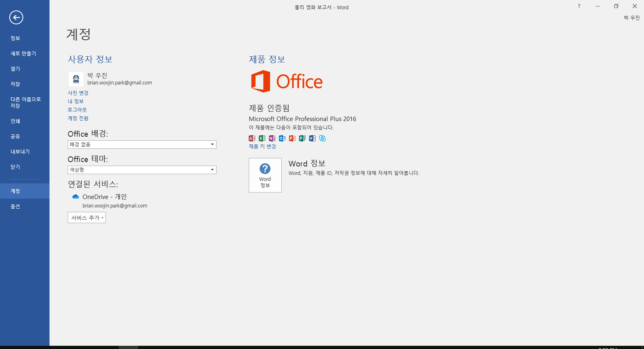Open the Word 정보 button
644x349 pixels.
[x=265, y=175]
